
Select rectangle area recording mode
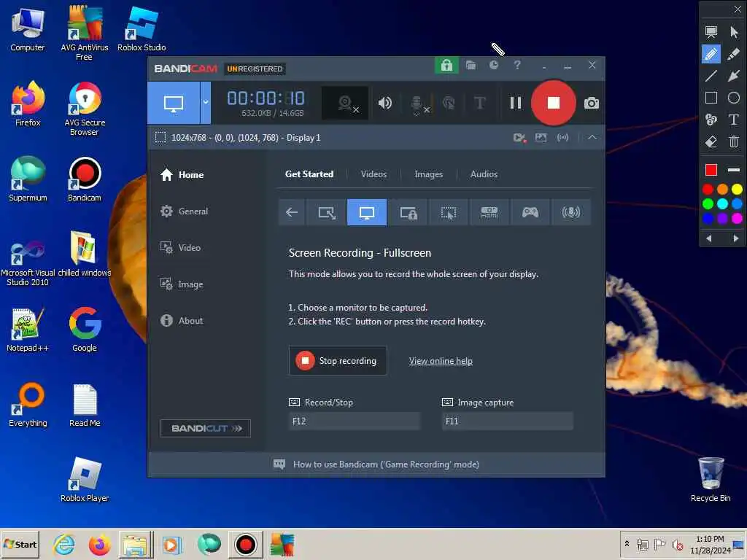click(x=326, y=212)
